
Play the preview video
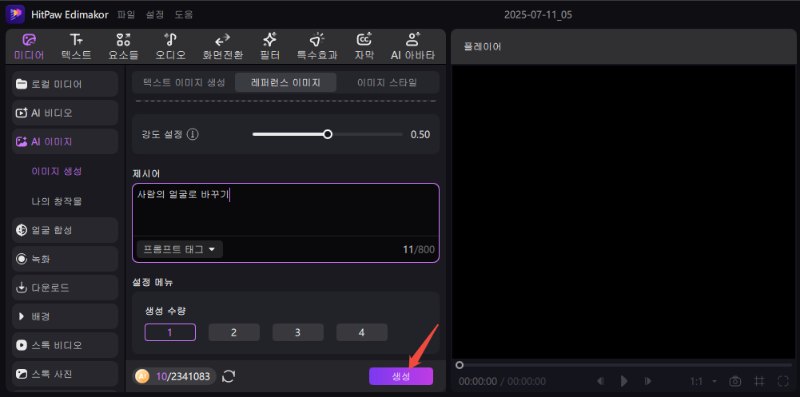[623, 381]
